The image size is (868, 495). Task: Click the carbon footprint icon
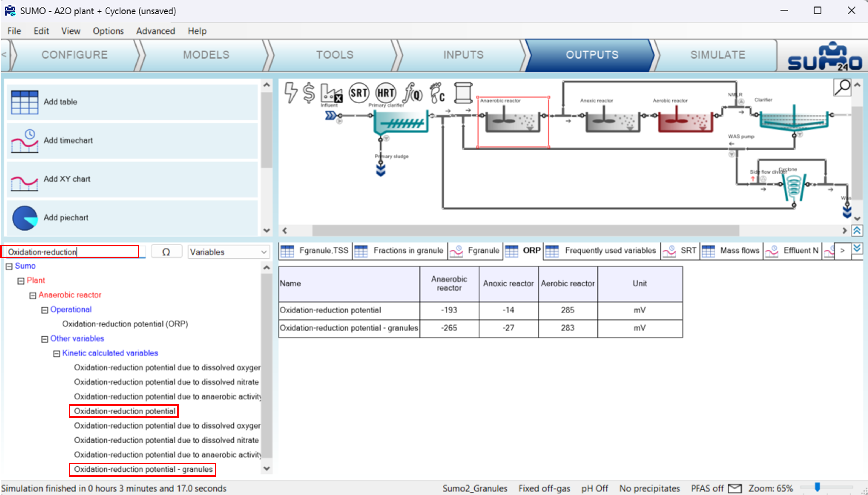pos(438,92)
